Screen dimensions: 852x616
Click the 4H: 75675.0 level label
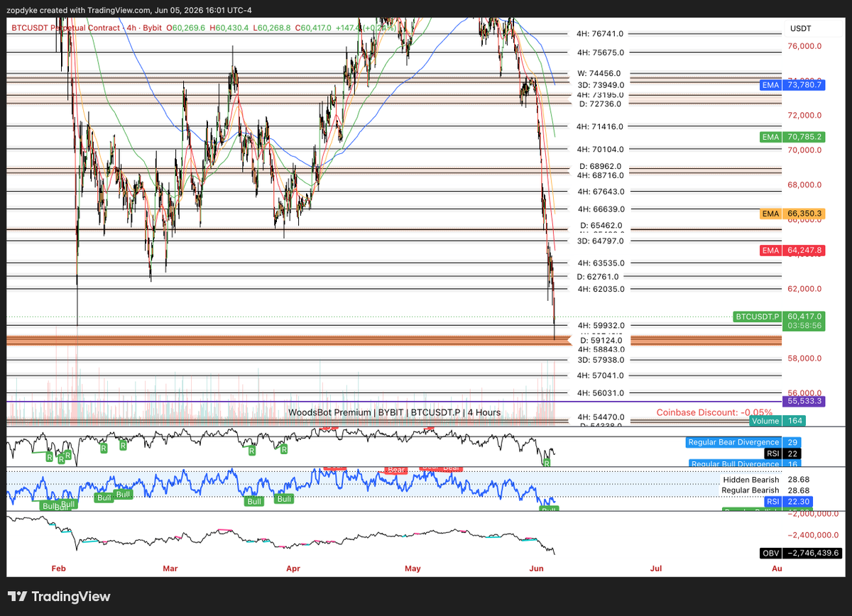pyautogui.click(x=601, y=53)
